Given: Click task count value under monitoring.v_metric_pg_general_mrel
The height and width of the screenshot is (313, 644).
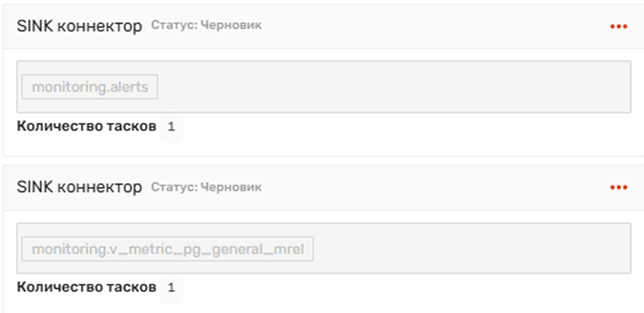Looking at the screenshot, I should [171, 287].
